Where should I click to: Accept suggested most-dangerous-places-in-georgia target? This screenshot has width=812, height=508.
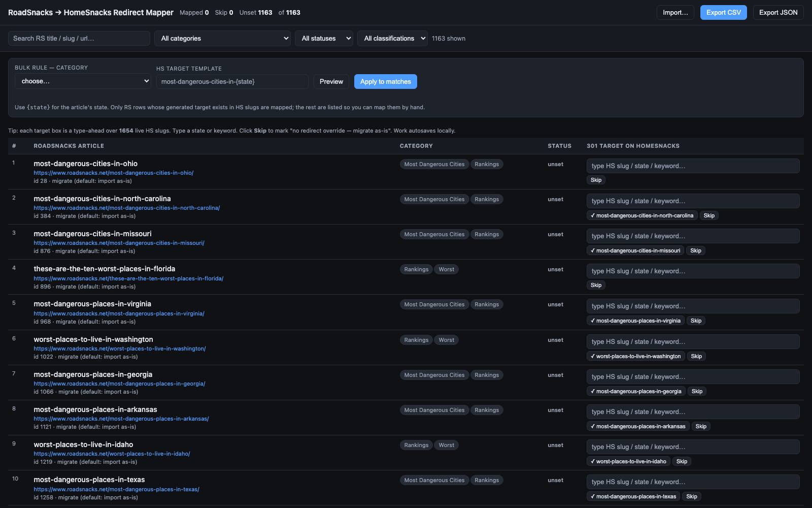click(636, 392)
